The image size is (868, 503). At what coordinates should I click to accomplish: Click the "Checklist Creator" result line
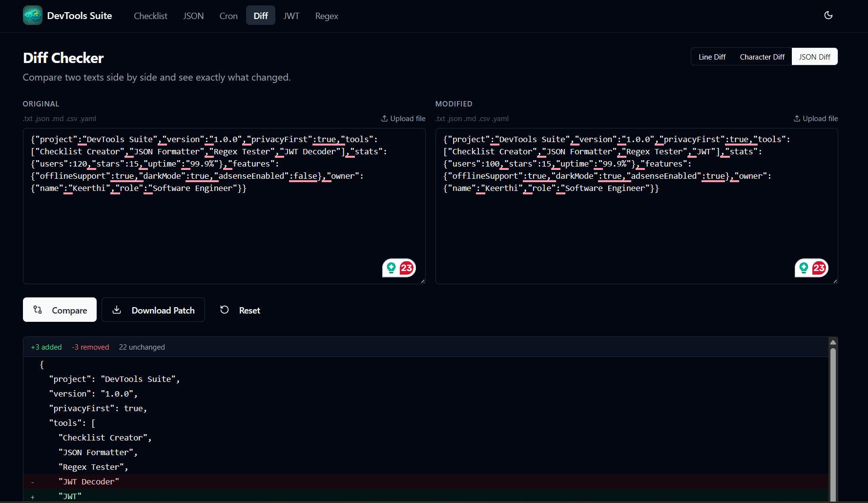(x=426, y=438)
